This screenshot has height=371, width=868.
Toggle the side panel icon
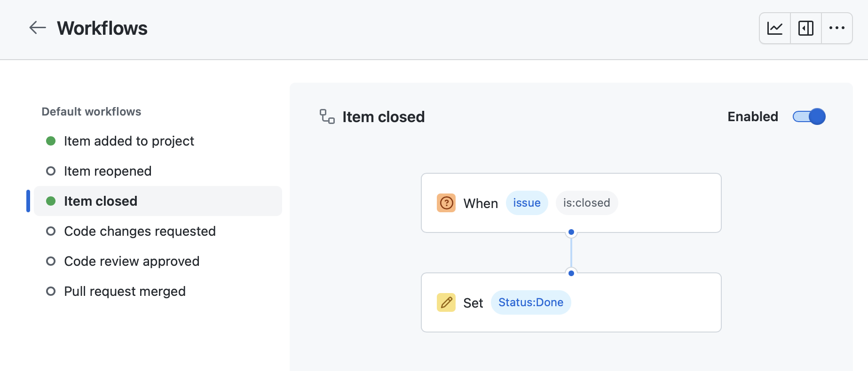(x=806, y=28)
